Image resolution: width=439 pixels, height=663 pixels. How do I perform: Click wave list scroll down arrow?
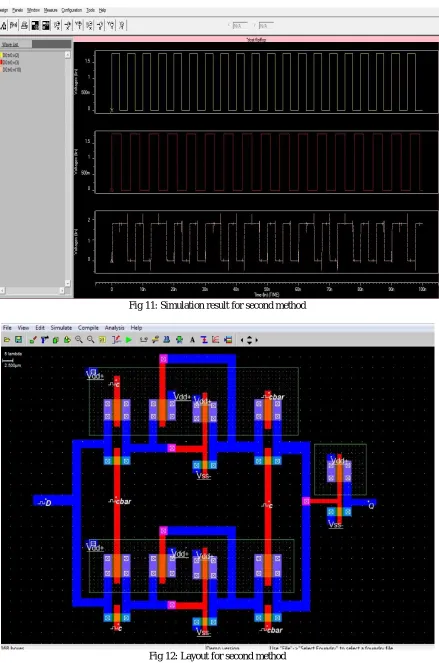pyautogui.click(x=67, y=283)
